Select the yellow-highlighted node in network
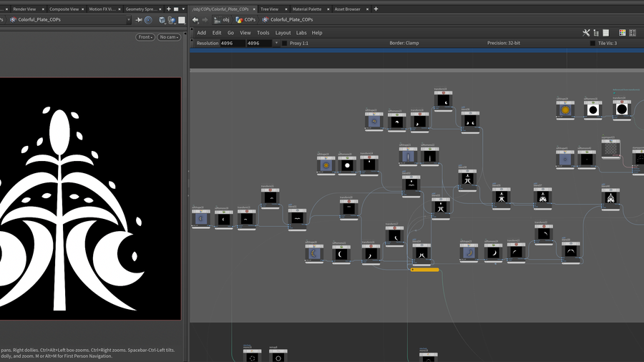This screenshot has height=362, width=644. click(424, 270)
